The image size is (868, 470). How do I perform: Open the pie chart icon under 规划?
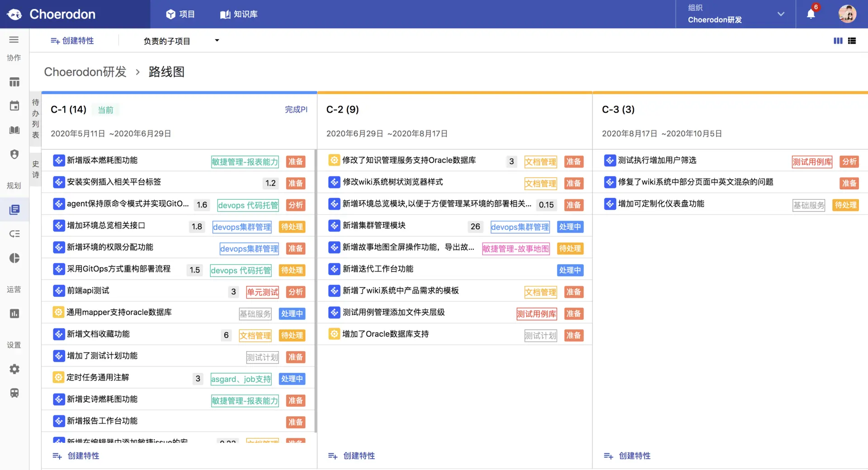click(x=14, y=258)
